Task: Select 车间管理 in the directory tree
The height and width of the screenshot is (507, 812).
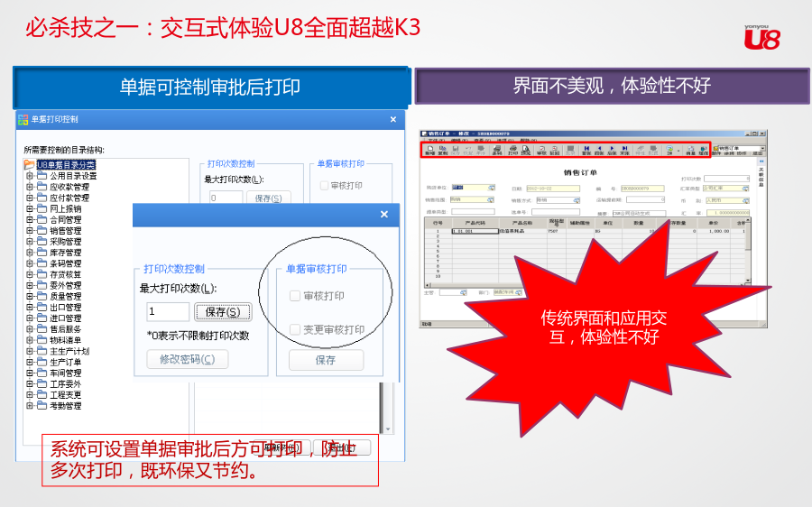Action: coord(65,373)
